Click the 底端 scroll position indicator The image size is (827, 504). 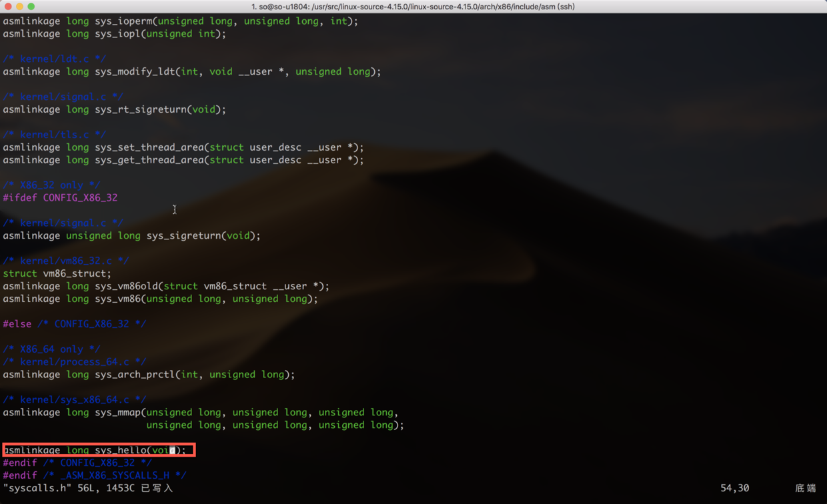tap(806, 489)
